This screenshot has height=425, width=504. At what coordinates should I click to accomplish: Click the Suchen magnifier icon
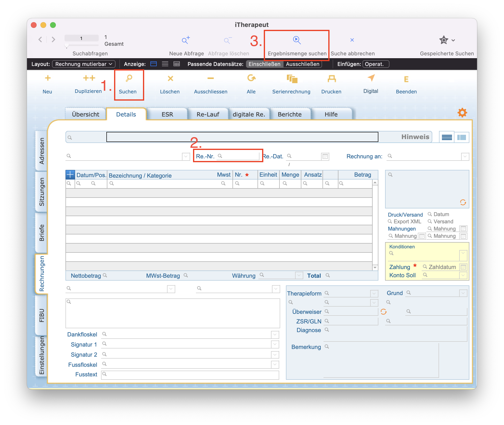129,78
